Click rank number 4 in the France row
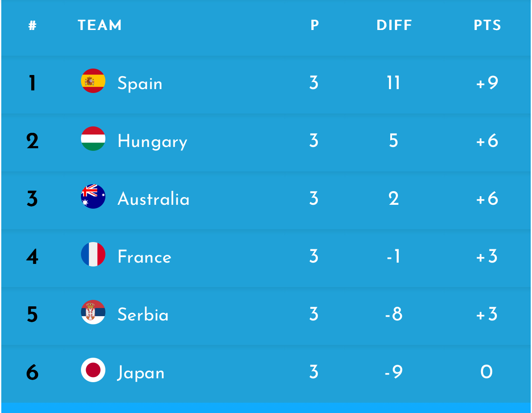This screenshot has height=413, width=532. (x=32, y=257)
